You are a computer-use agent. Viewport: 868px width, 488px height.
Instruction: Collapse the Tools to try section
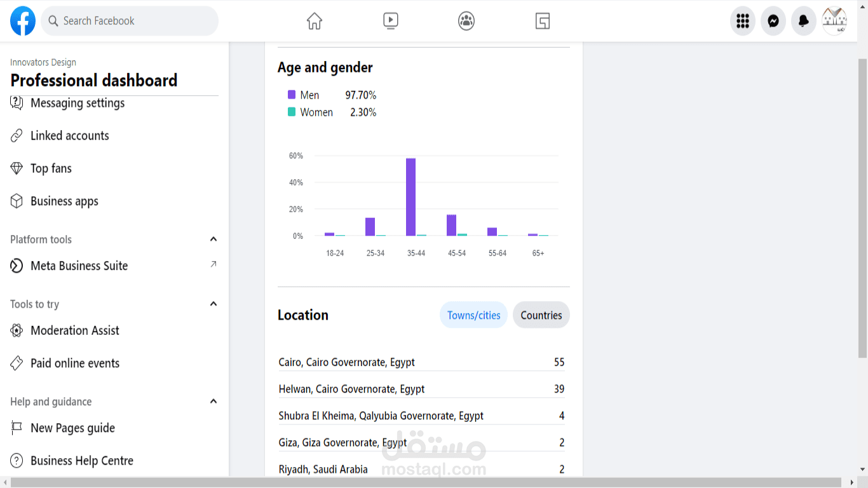coord(214,304)
